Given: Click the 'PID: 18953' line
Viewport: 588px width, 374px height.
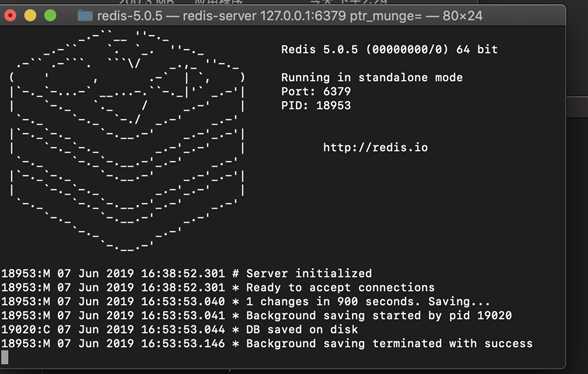Looking at the screenshot, I should [316, 105].
